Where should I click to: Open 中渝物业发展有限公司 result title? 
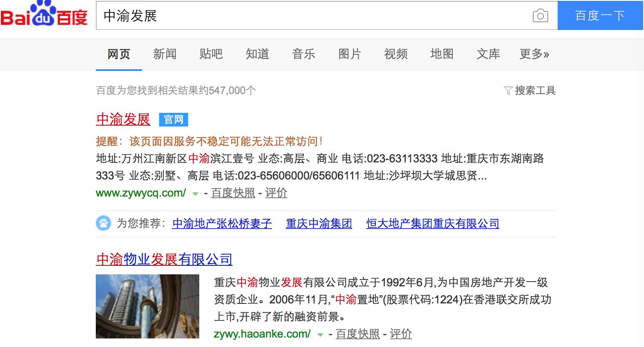pos(164,259)
